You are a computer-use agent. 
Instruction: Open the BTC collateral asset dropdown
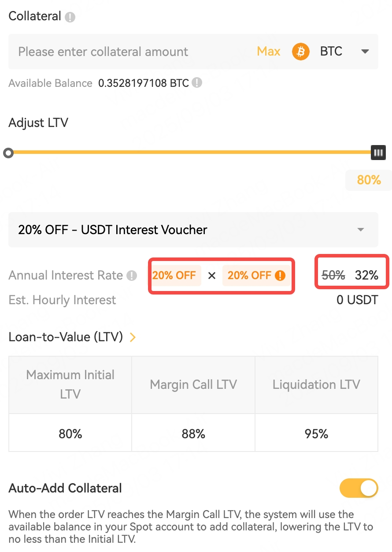(365, 51)
